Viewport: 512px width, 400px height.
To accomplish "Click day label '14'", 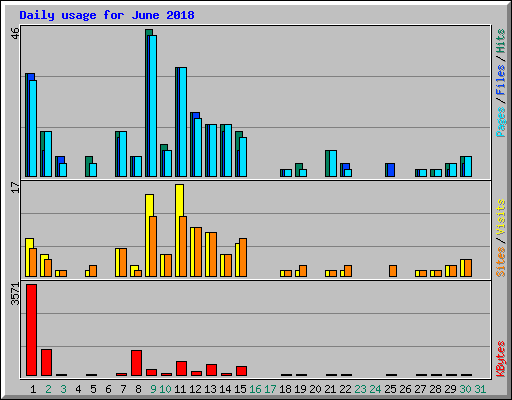I will click(x=225, y=389).
